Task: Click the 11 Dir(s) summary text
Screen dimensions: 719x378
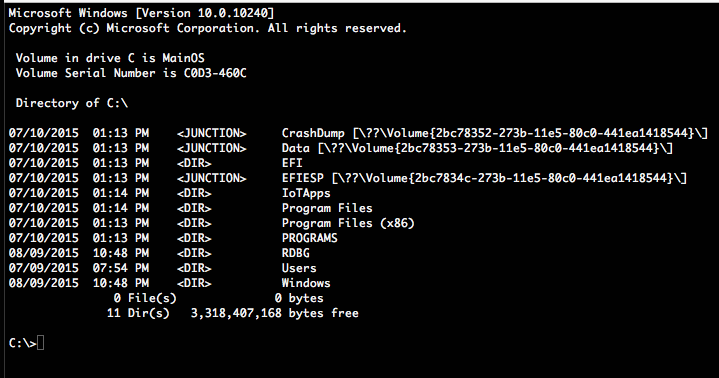Action: [138, 313]
